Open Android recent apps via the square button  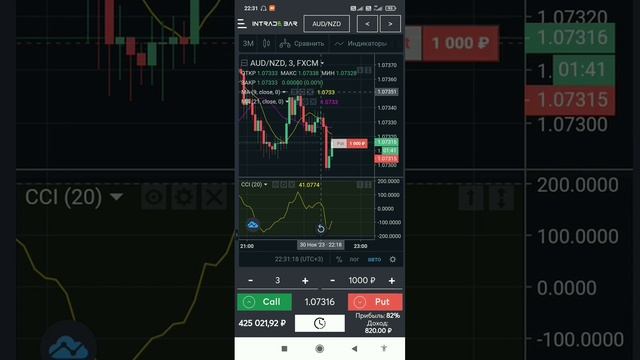pyautogui.click(x=284, y=349)
